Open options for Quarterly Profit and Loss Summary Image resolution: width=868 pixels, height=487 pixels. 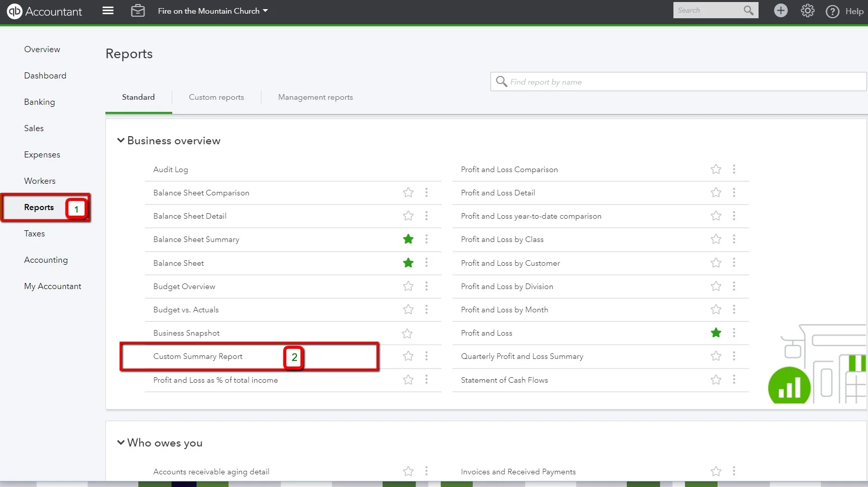tap(734, 356)
